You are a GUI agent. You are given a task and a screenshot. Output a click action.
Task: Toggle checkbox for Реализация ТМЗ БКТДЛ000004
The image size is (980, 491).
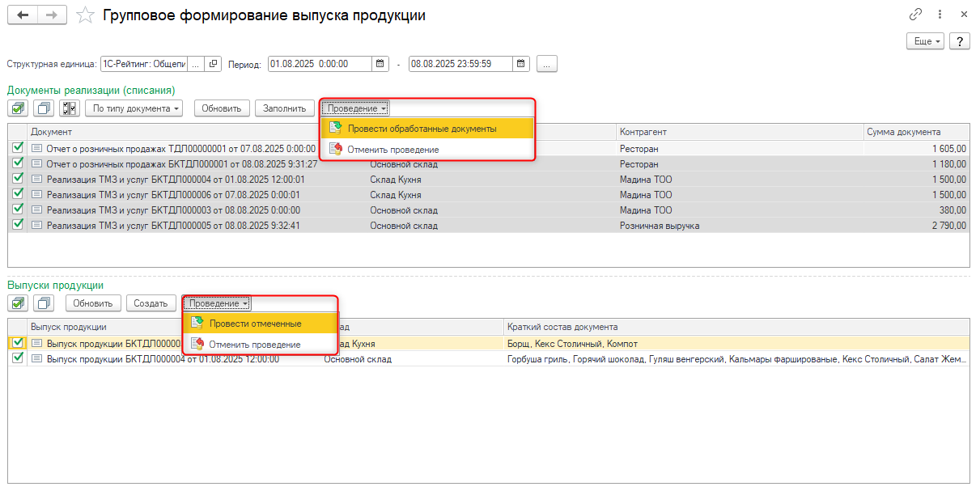tap(18, 179)
